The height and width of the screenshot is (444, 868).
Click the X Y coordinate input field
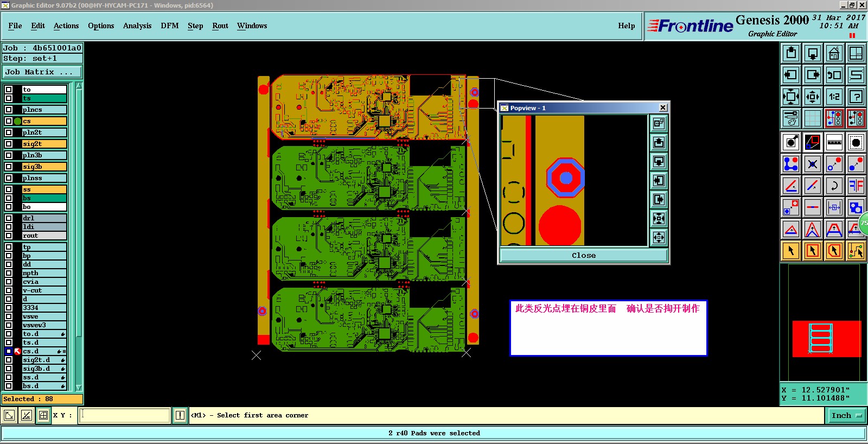tap(125, 415)
